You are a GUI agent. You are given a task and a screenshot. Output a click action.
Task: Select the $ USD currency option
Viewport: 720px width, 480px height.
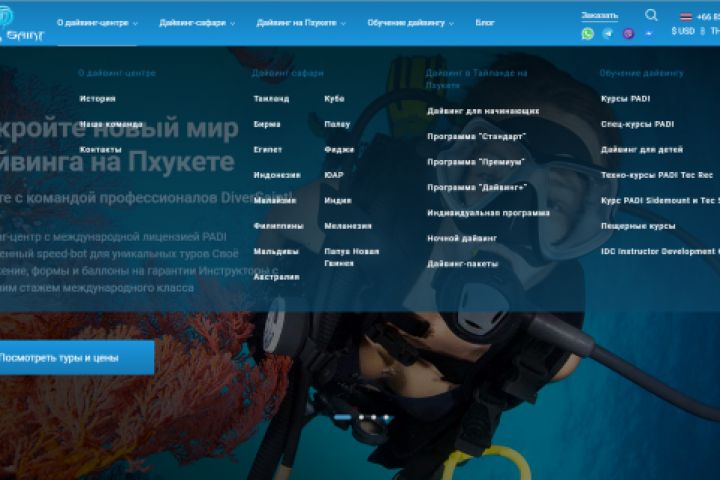click(683, 31)
